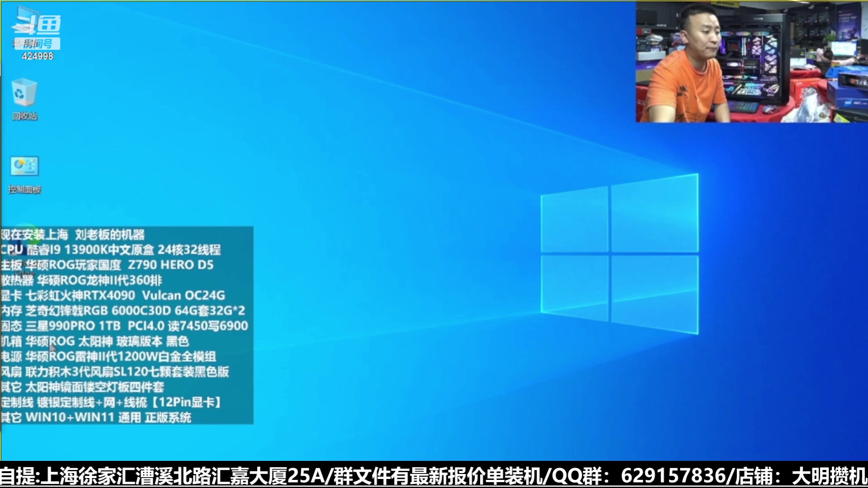Click the CPU line '酷睿I9 13900K中文原盒'
Screen dimensions: 868x488
pos(90,249)
